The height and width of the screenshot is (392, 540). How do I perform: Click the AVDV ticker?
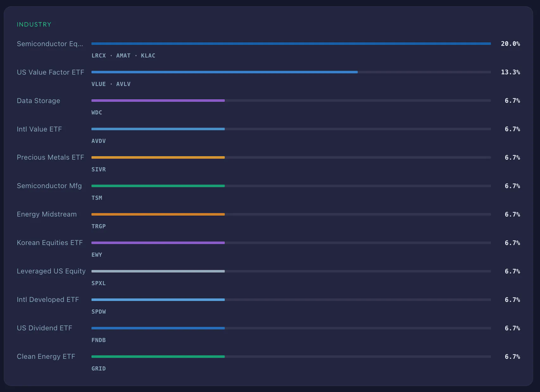[99, 141]
